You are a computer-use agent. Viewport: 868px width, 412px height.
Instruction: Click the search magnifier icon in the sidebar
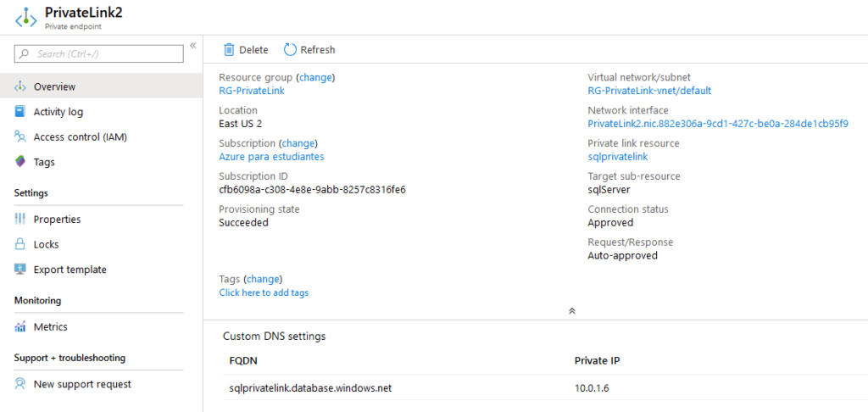25,54
